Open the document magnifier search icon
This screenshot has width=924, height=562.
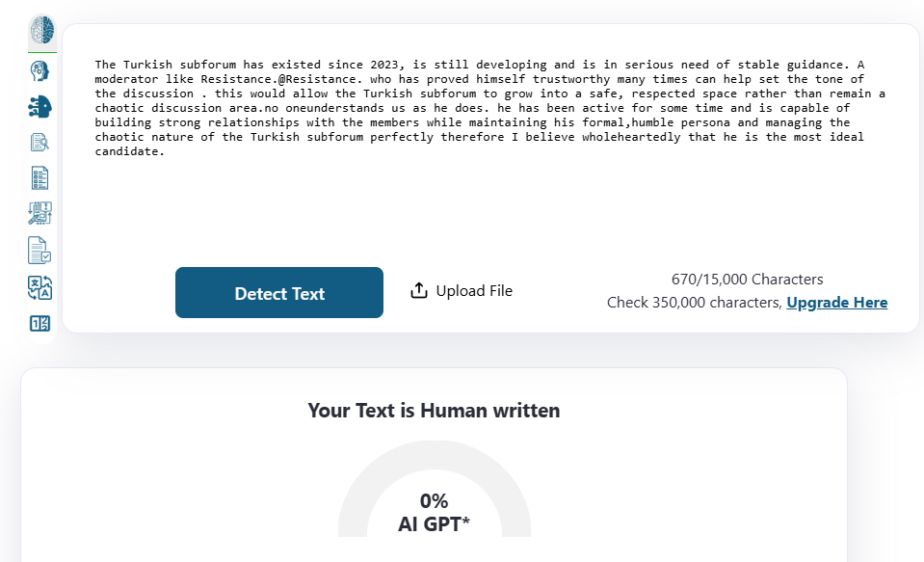[40, 143]
